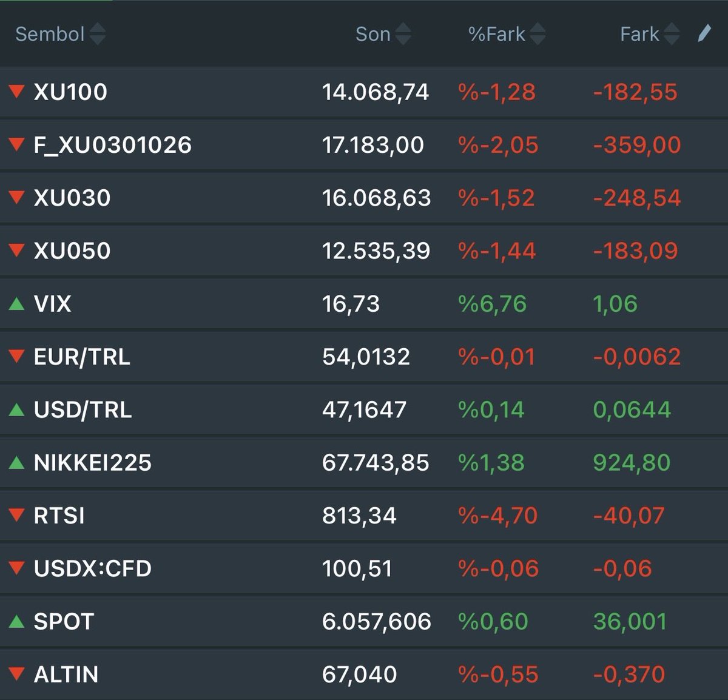The width and height of the screenshot is (728, 700).
Task: Click XU030 last price 16.068,63
Action: pyautogui.click(x=376, y=198)
